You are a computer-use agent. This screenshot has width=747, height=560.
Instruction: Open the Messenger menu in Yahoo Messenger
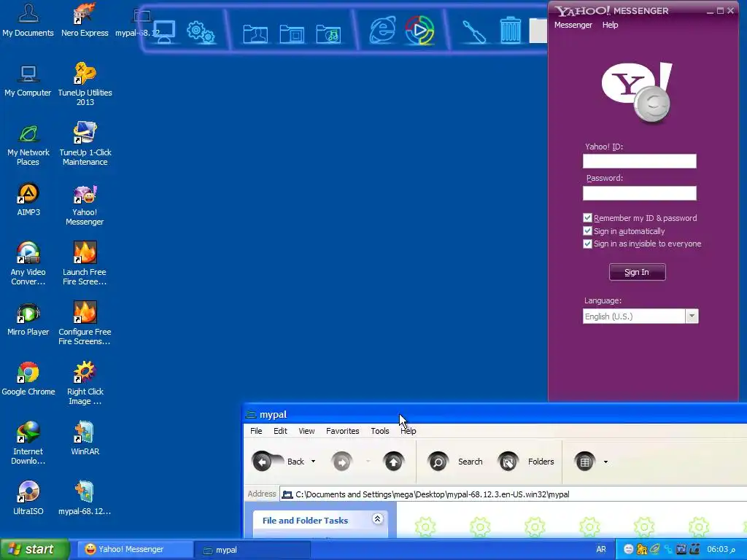coord(573,25)
